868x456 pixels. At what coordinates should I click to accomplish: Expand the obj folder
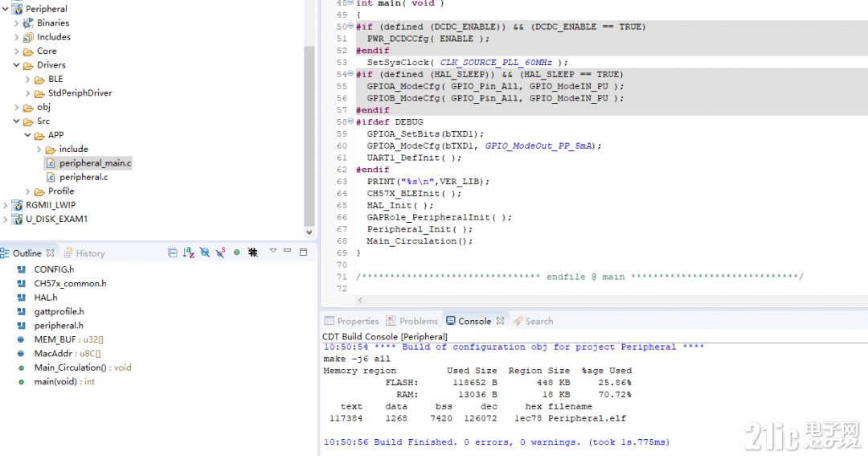click(x=17, y=107)
